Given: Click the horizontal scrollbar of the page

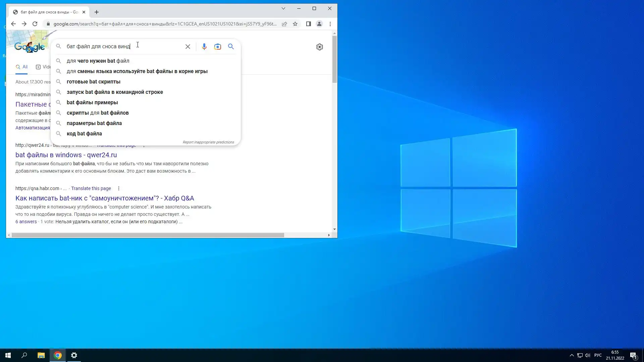Looking at the screenshot, I should click(148, 235).
